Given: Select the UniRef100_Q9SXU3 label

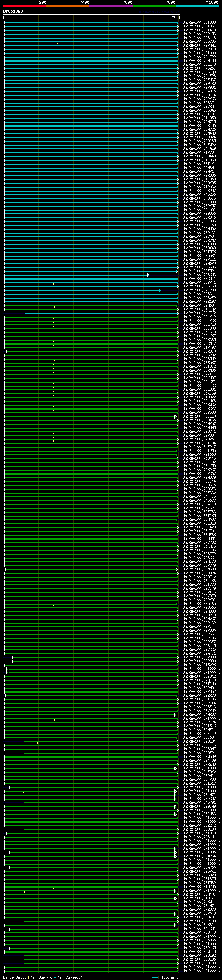Looking at the screenshot, I should [199, 275].
